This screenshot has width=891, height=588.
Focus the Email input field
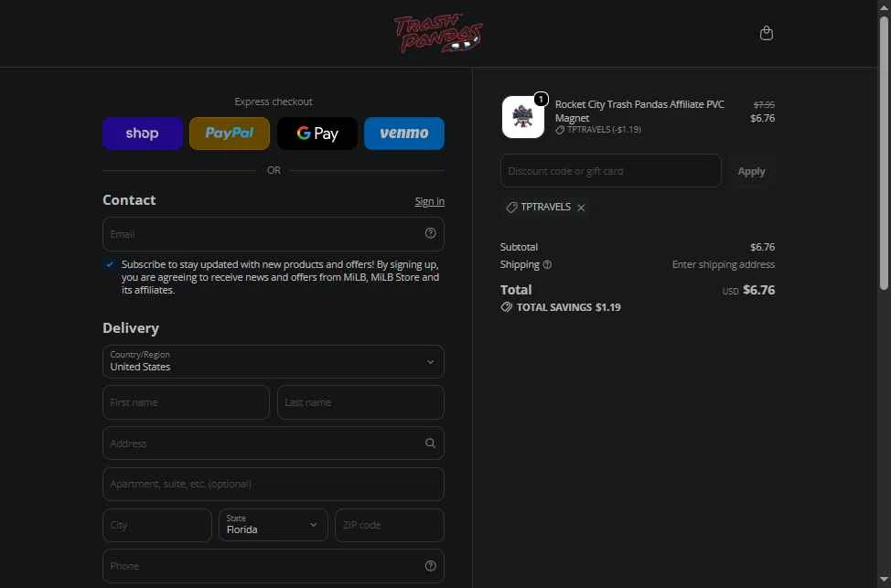[x=274, y=234]
